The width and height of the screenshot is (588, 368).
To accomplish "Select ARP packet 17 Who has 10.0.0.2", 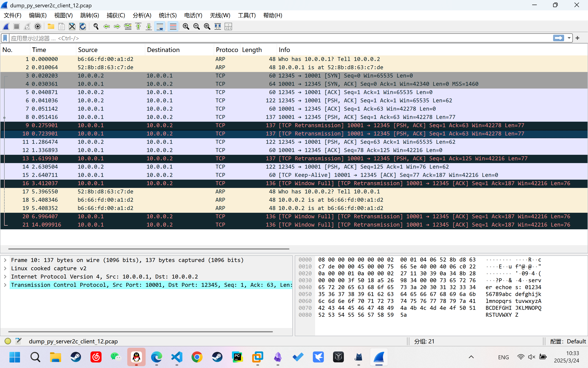I will pos(294,192).
